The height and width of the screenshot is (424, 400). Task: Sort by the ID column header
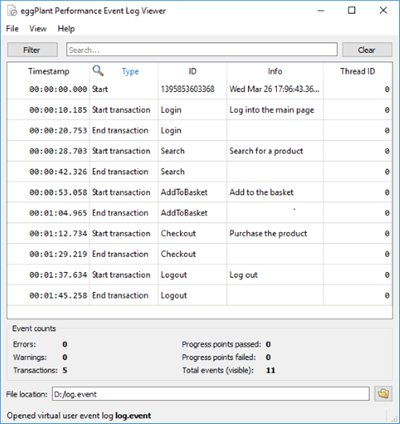click(x=193, y=71)
